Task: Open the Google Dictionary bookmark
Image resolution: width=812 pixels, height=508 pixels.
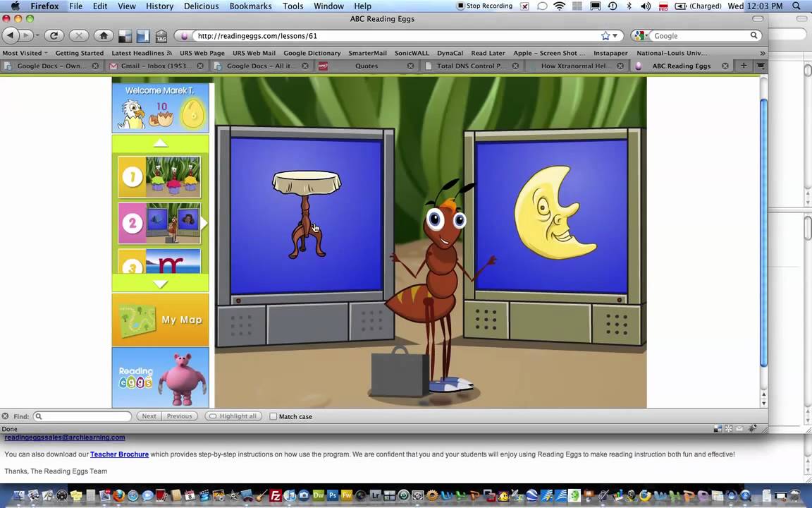Action: pyautogui.click(x=312, y=53)
